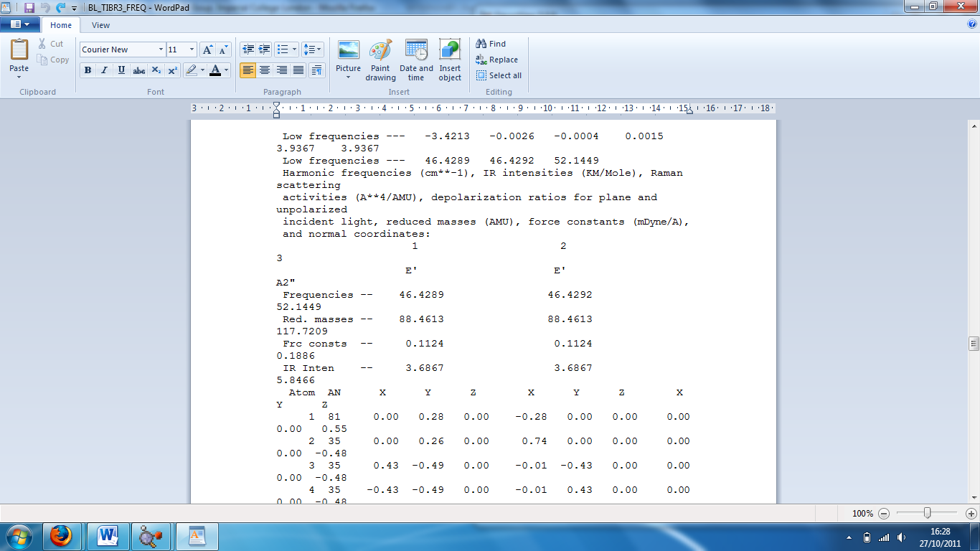Viewport: 980px width, 551px height.
Task: Click the zoom slider handle
Action: click(928, 514)
